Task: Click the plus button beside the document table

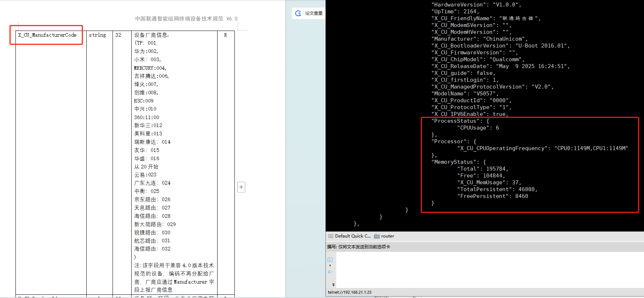Action: 241,187
